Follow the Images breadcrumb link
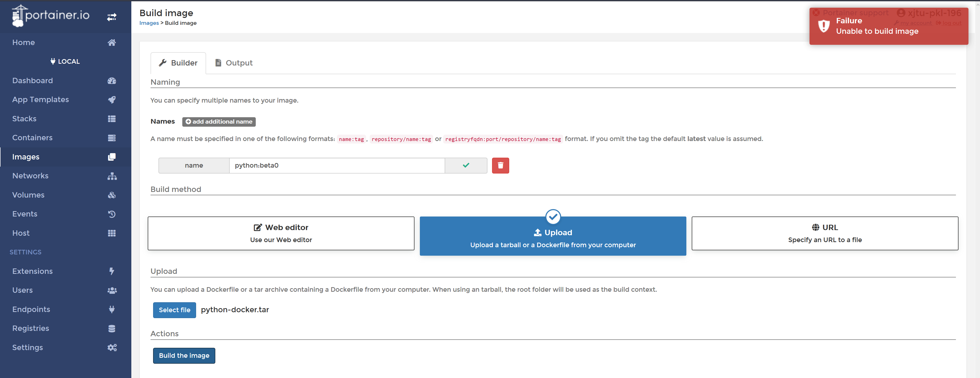 pos(149,23)
